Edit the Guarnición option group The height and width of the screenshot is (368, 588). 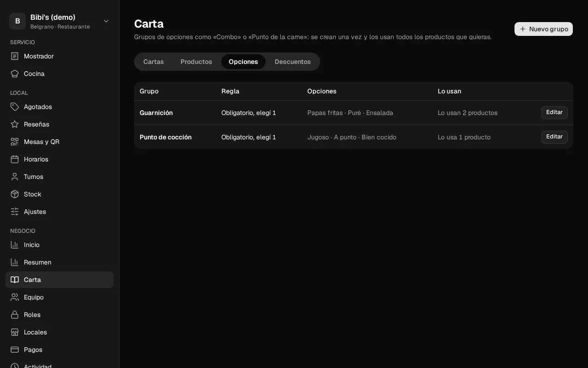coord(554,113)
